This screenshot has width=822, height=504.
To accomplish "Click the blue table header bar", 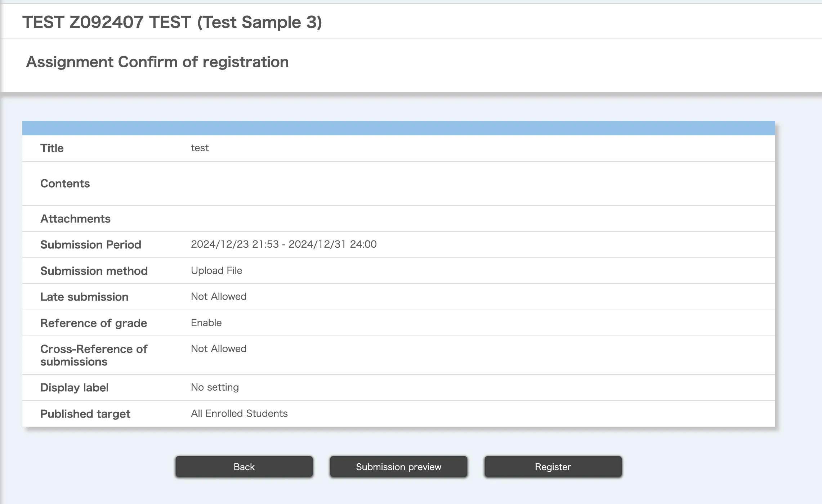I will [x=398, y=128].
